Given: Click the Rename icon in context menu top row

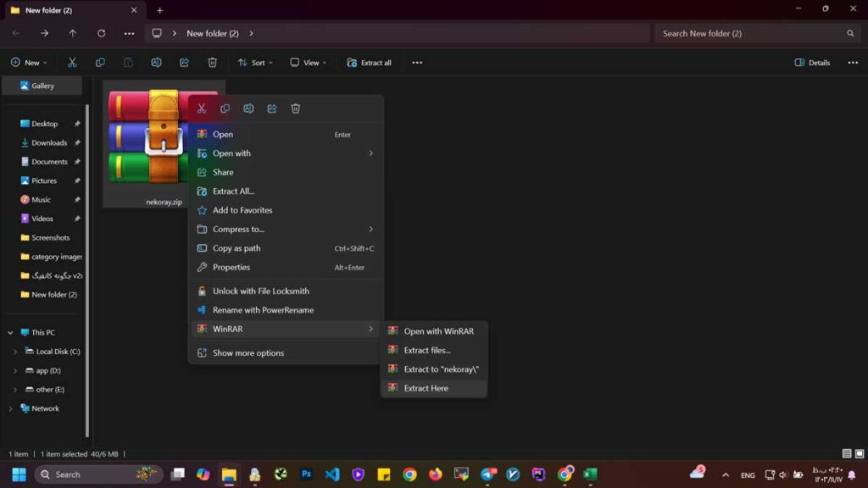Looking at the screenshot, I should pyautogui.click(x=248, y=108).
